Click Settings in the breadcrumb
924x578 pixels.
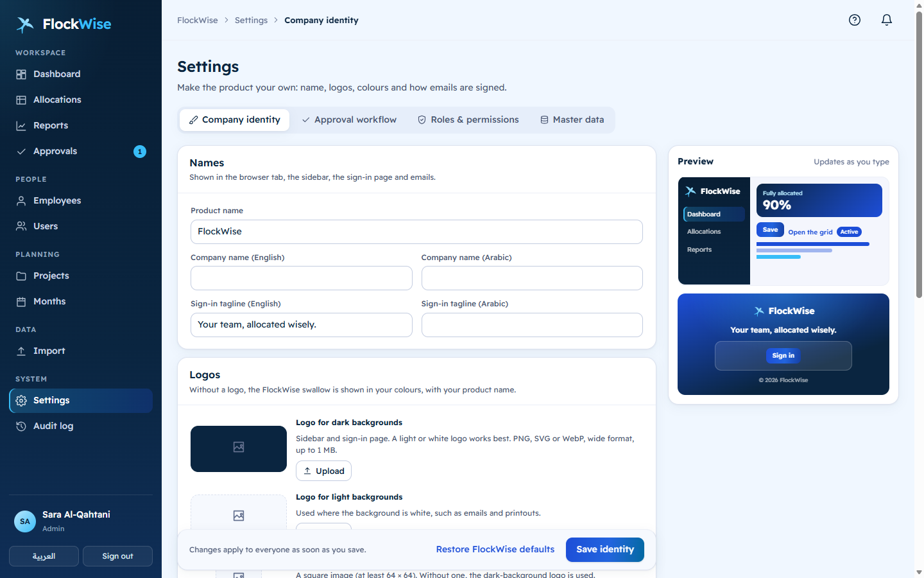[251, 21]
